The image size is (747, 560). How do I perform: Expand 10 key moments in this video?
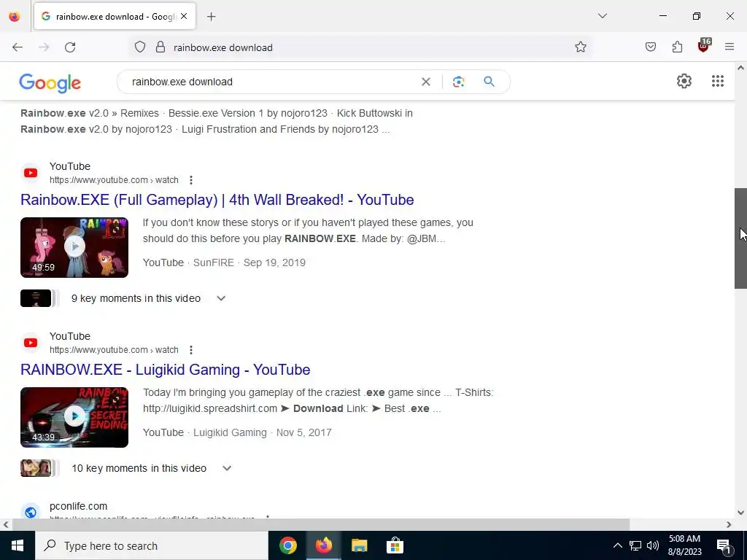point(228,469)
